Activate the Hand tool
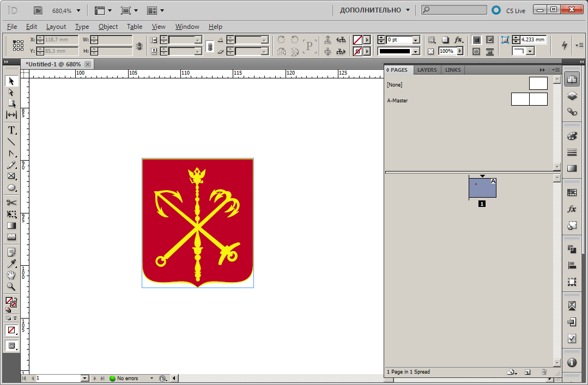588x385 pixels. pos(11,275)
